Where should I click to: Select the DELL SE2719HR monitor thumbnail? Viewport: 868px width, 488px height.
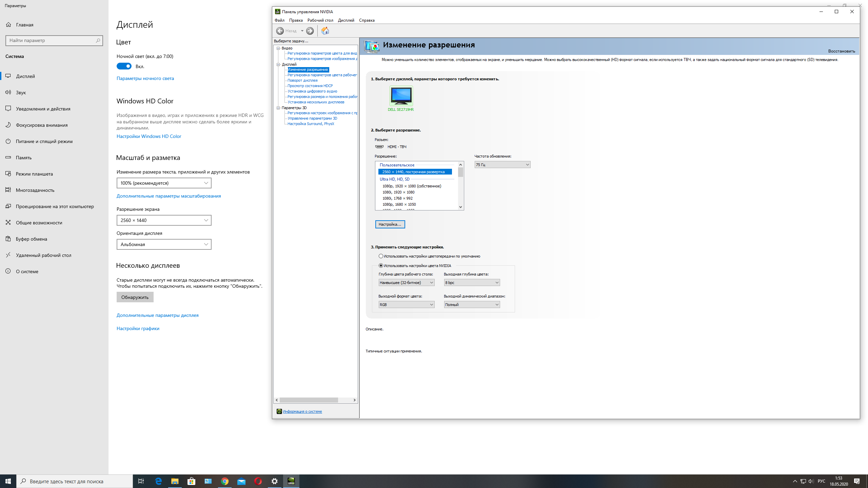(x=401, y=96)
